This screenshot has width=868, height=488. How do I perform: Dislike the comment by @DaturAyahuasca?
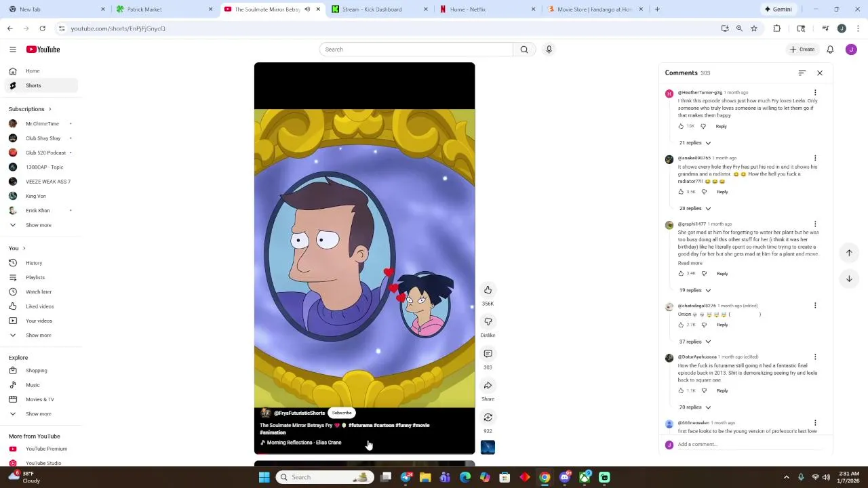coord(704,391)
